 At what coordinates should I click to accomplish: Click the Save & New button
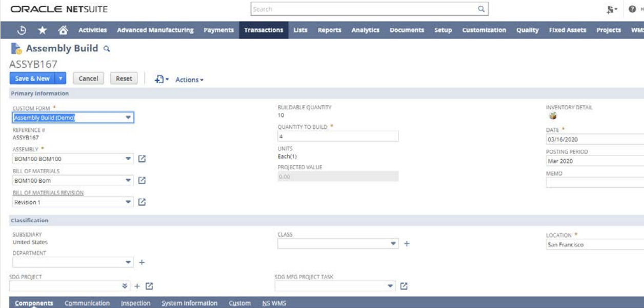(x=32, y=79)
